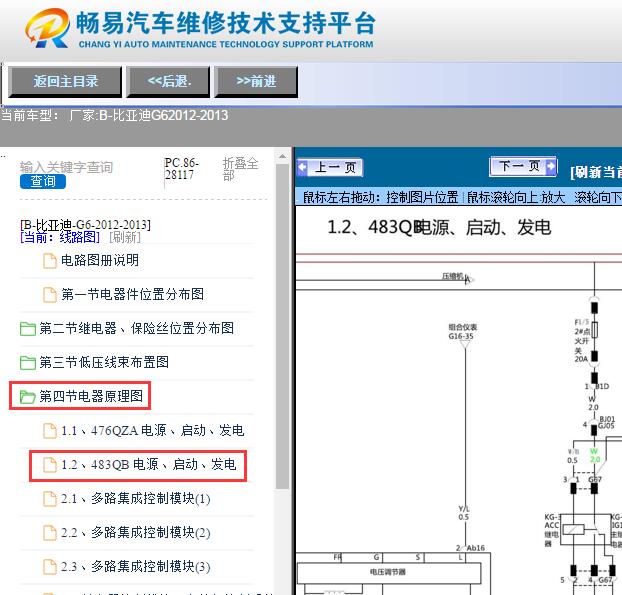The width and height of the screenshot is (622, 595).
Task: Click the [当前：线路图] link
Action: [x=60, y=237]
